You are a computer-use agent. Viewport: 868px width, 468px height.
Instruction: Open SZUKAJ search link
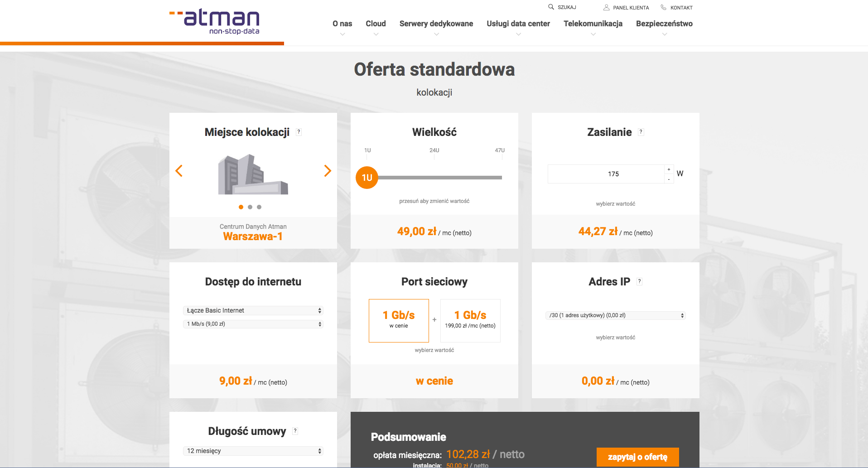coord(567,7)
